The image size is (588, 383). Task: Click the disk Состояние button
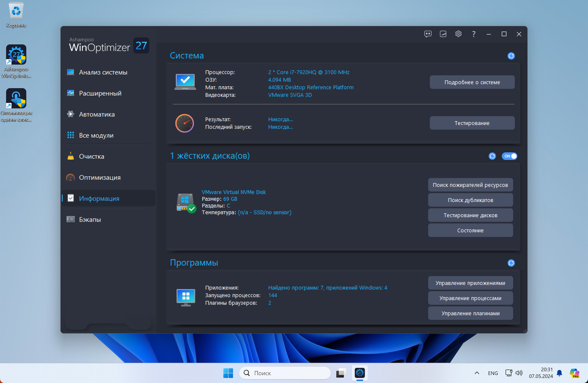point(470,230)
